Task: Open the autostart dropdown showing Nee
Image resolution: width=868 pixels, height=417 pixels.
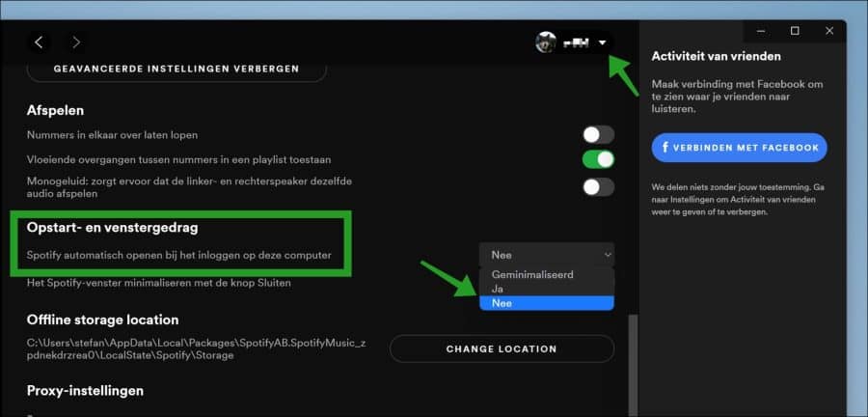Action: [x=547, y=255]
